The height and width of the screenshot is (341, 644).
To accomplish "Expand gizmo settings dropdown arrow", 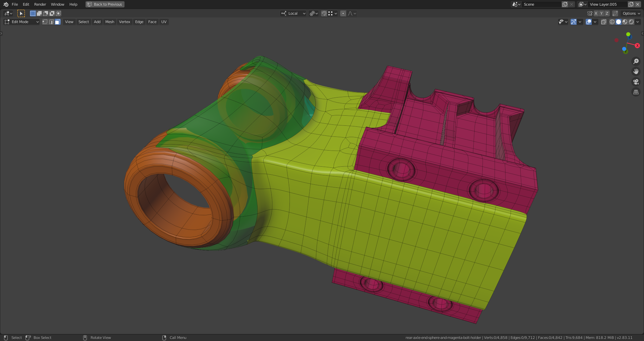I will pyautogui.click(x=580, y=22).
